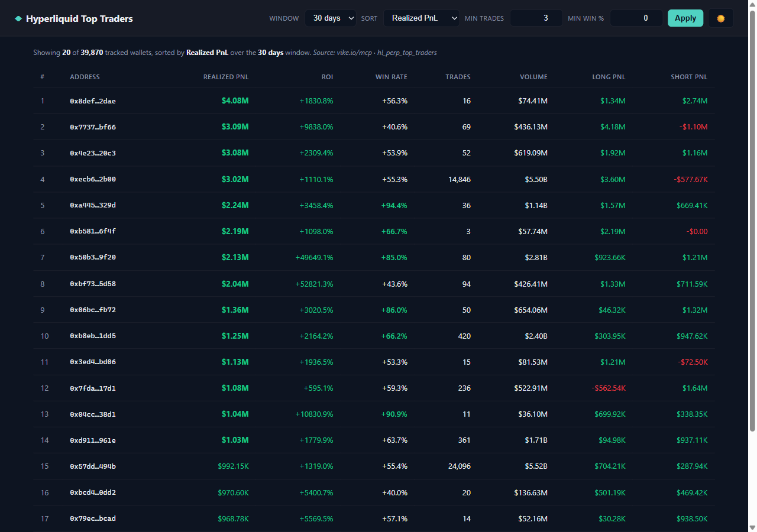The height and width of the screenshot is (532, 757).
Task: Select wallet address 0xbf73…5d58
Action: tap(93, 284)
